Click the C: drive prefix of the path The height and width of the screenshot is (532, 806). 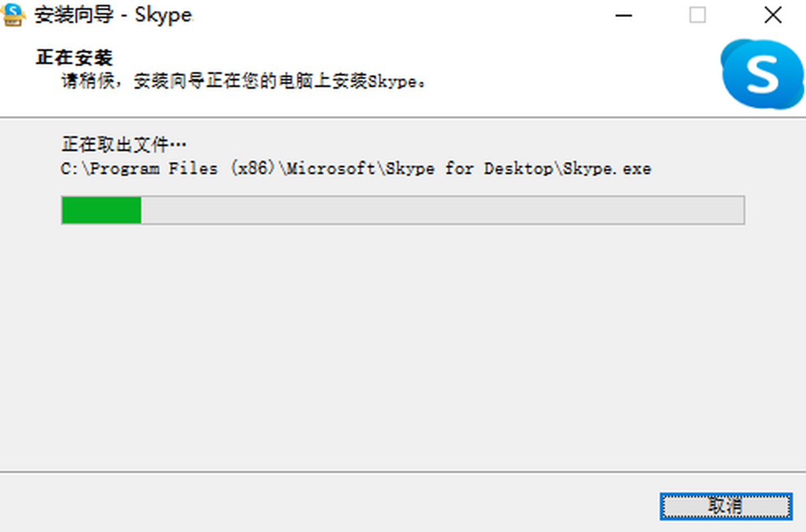coord(71,169)
